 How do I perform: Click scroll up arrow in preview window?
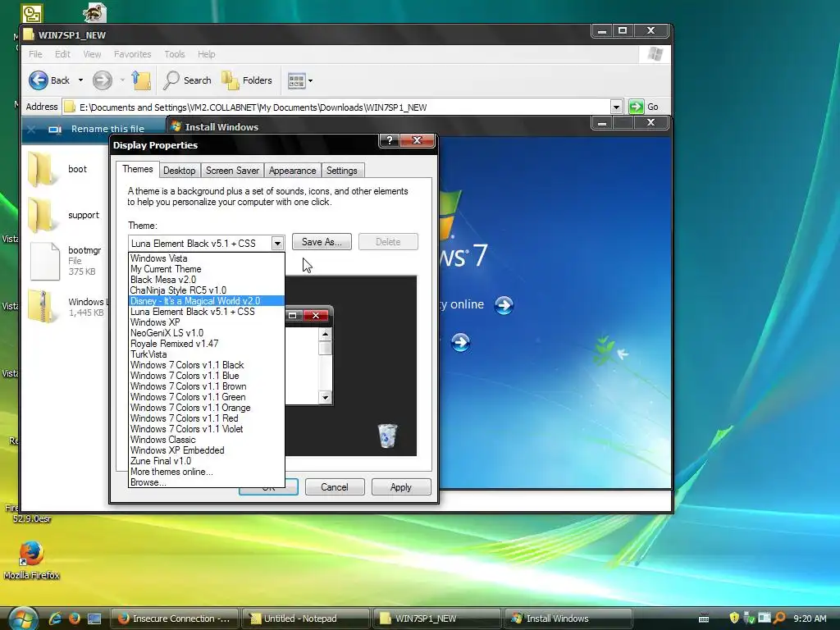(x=325, y=334)
